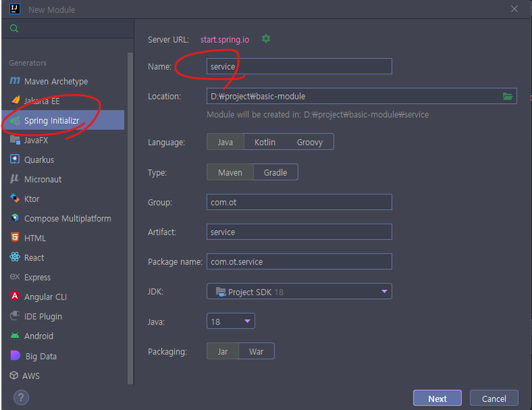Select the Ktor generator entry
This screenshot has height=410, width=532.
tap(63, 199)
